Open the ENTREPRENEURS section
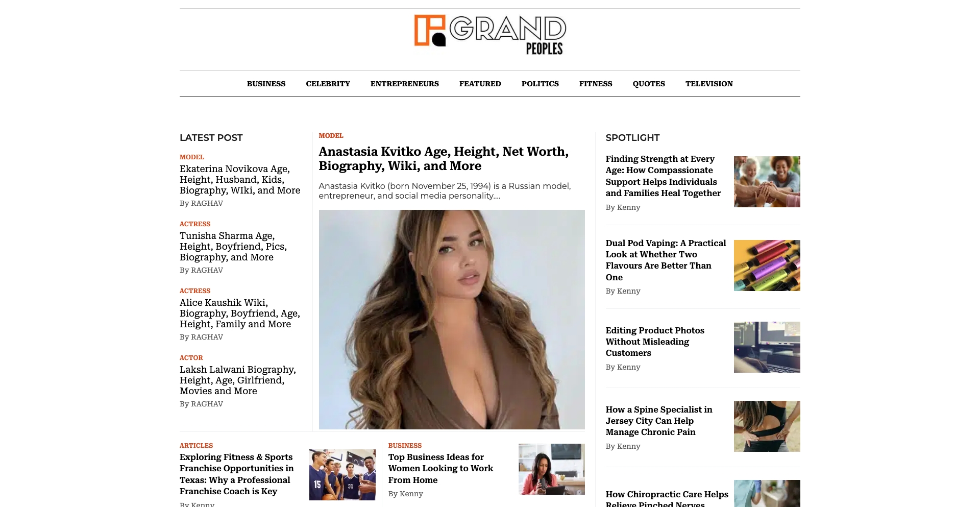Image resolution: width=980 pixels, height=507 pixels. [404, 83]
